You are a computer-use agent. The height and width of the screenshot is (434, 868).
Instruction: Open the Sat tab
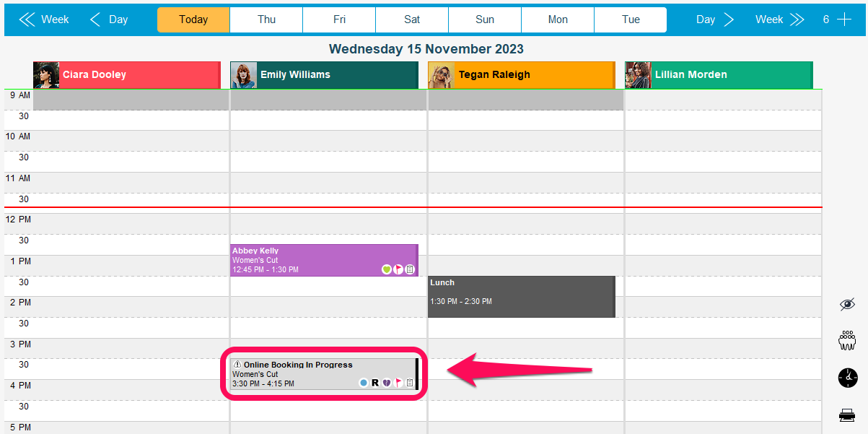click(412, 19)
